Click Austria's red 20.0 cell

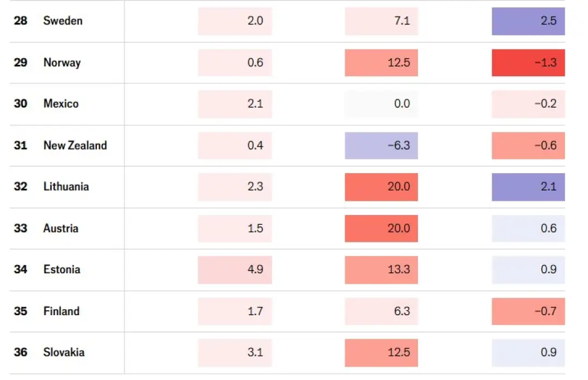pos(381,228)
